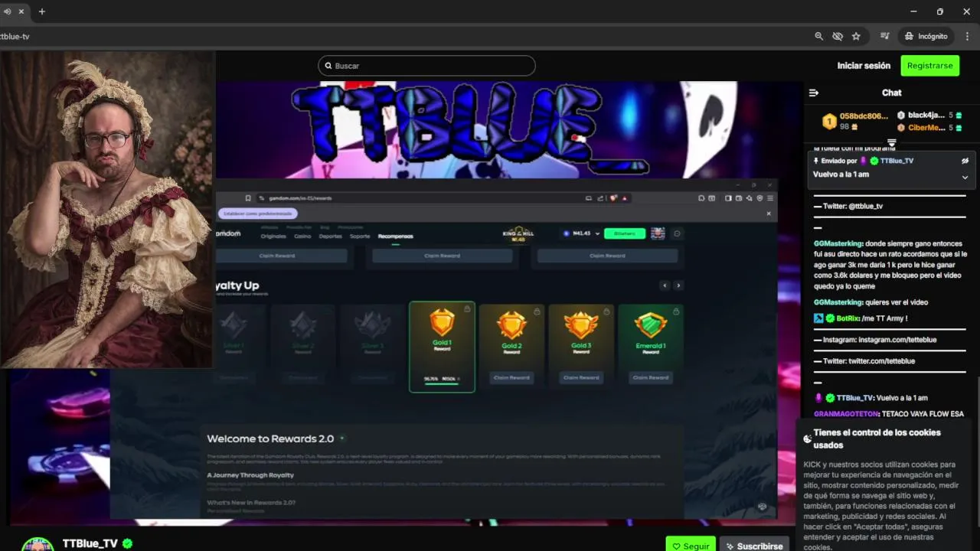Image resolution: width=980 pixels, height=551 pixels.
Task: Go to next Royalty Up carousel page
Action: click(678, 285)
